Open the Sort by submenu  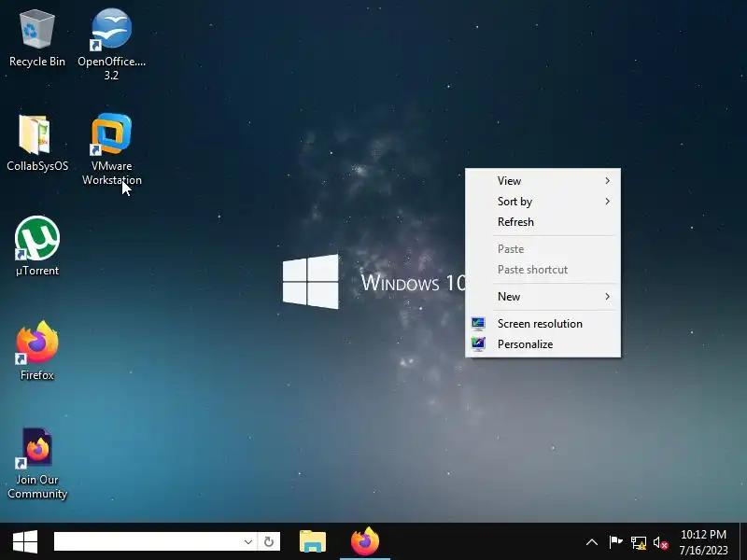coord(543,202)
